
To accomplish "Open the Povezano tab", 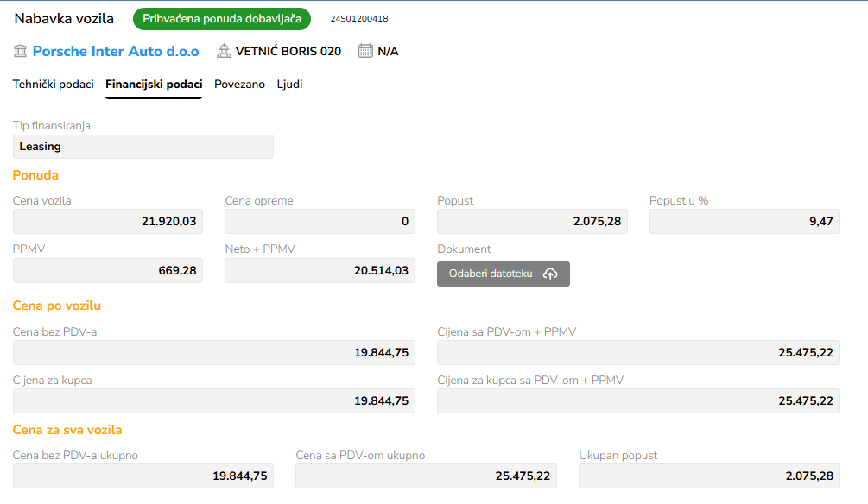I will pyautogui.click(x=240, y=84).
